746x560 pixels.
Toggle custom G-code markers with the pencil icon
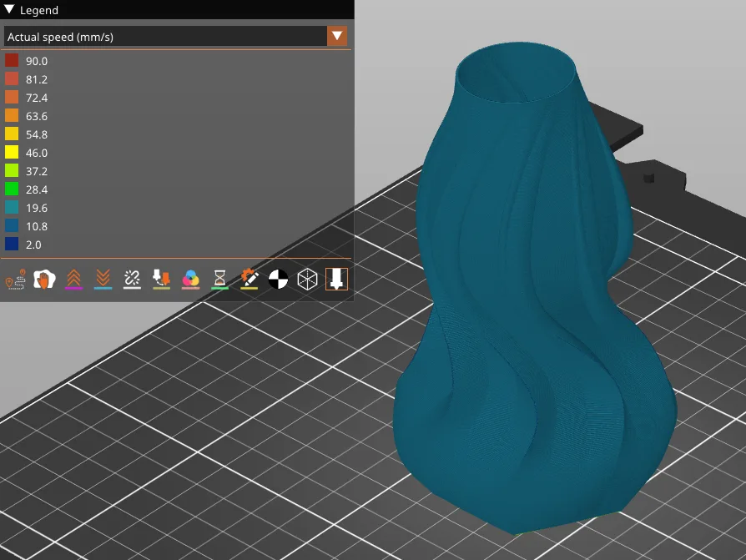tap(249, 279)
